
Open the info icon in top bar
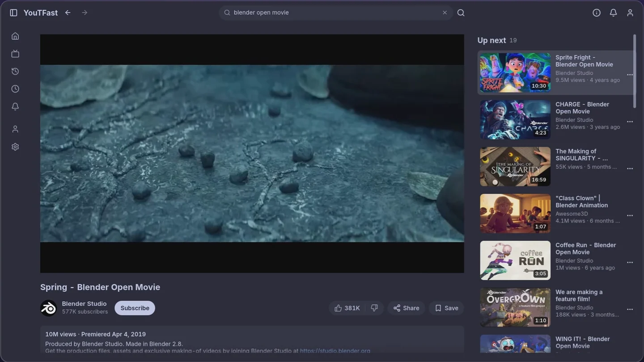(x=597, y=13)
